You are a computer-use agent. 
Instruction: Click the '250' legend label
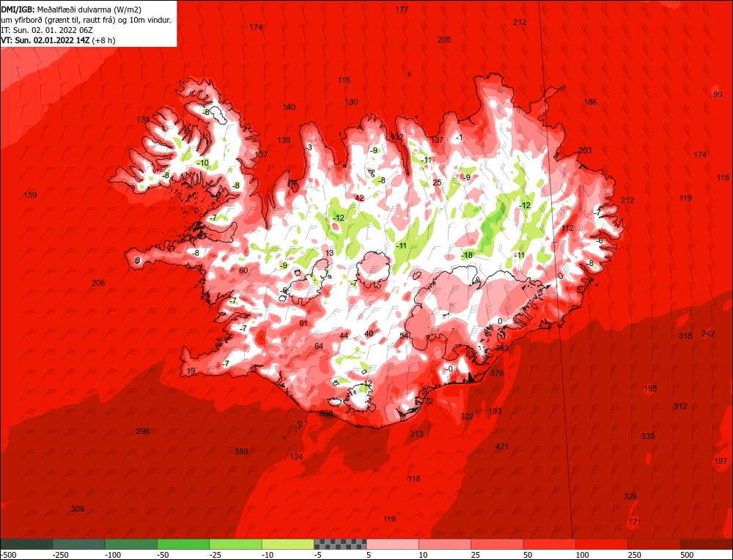(634, 555)
